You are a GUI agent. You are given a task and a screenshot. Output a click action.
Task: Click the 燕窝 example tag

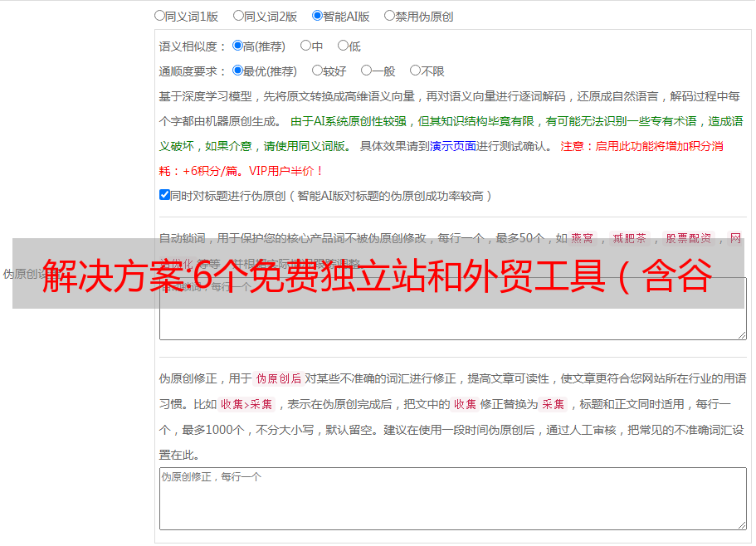[x=582, y=238]
